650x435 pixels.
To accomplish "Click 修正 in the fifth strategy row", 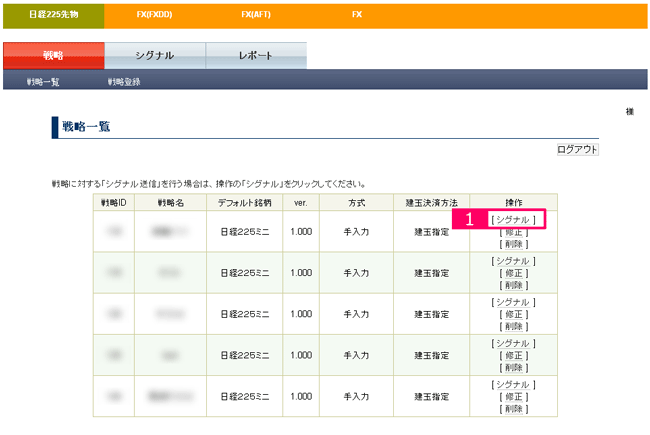I will (514, 396).
